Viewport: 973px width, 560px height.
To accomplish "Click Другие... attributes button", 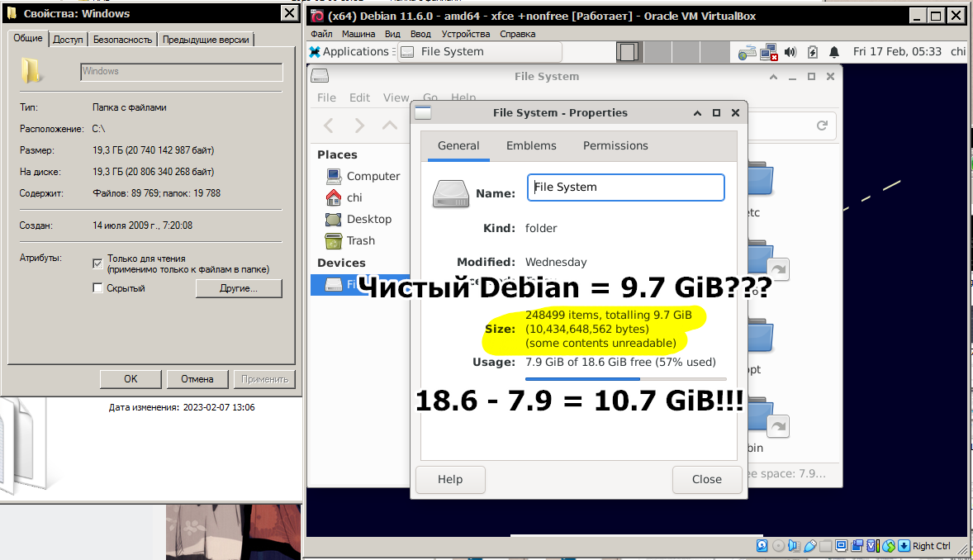I will (239, 288).
